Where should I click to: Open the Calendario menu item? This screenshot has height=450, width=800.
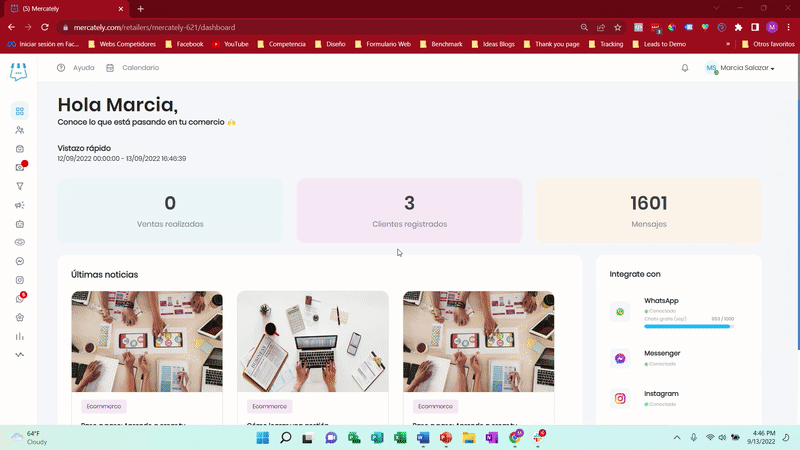133,68
